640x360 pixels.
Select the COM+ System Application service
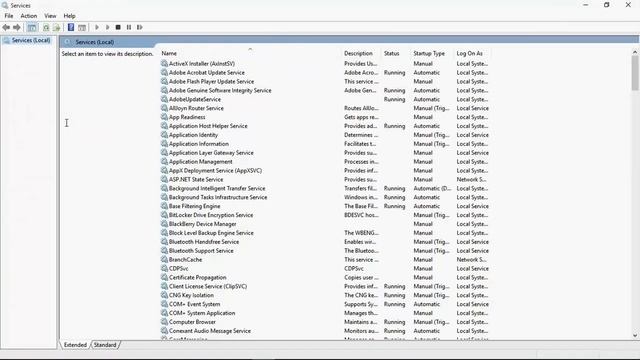[x=202, y=313]
